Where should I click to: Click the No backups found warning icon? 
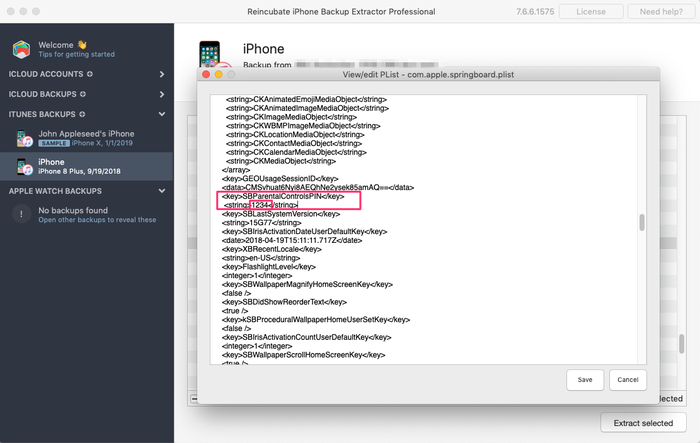pyautogui.click(x=21, y=214)
